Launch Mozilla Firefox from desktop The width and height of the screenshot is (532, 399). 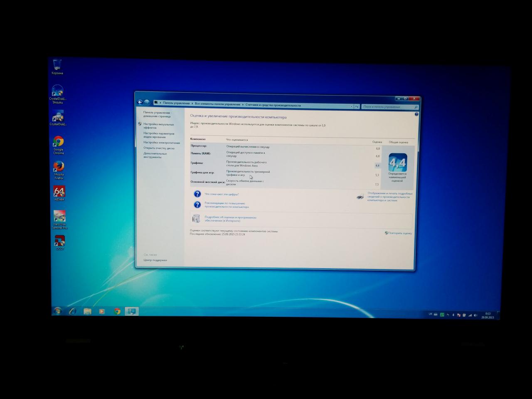[59, 167]
